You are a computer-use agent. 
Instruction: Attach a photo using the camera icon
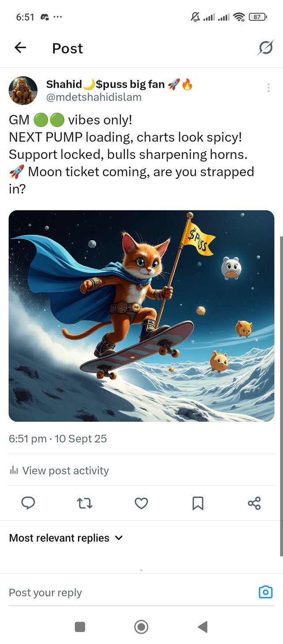[x=265, y=592]
